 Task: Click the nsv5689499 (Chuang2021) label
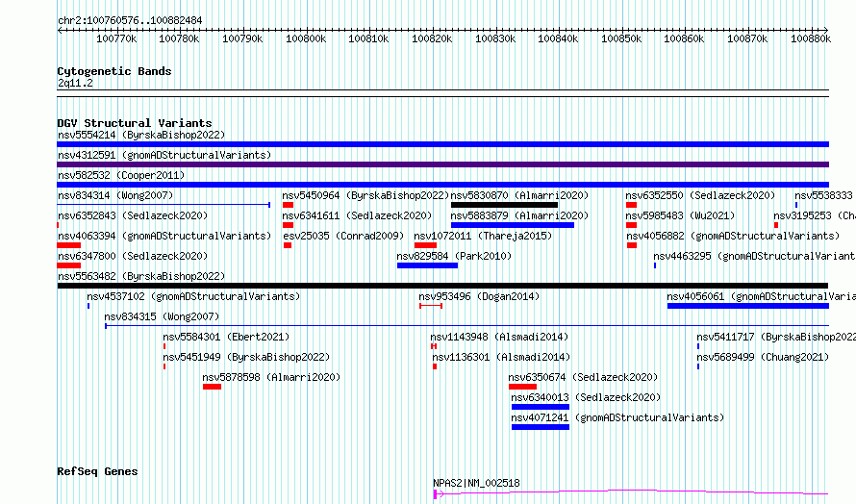763,357
